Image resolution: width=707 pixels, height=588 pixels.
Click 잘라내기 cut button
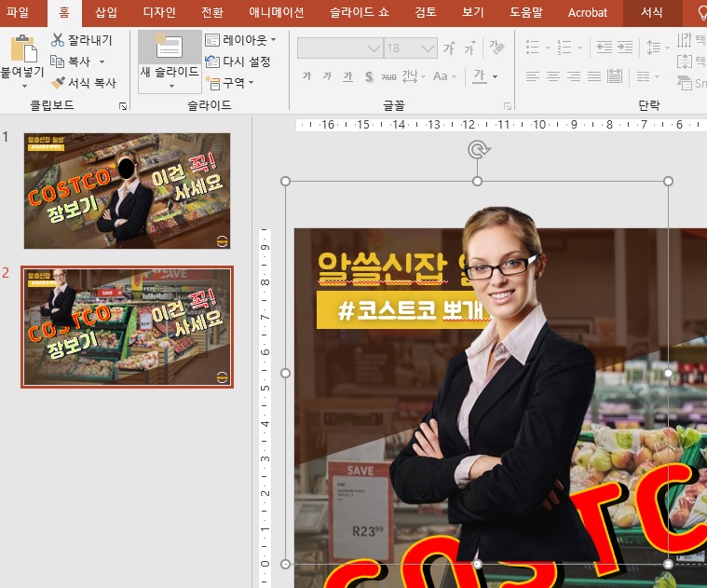pyautogui.click(x=81, y=40)
